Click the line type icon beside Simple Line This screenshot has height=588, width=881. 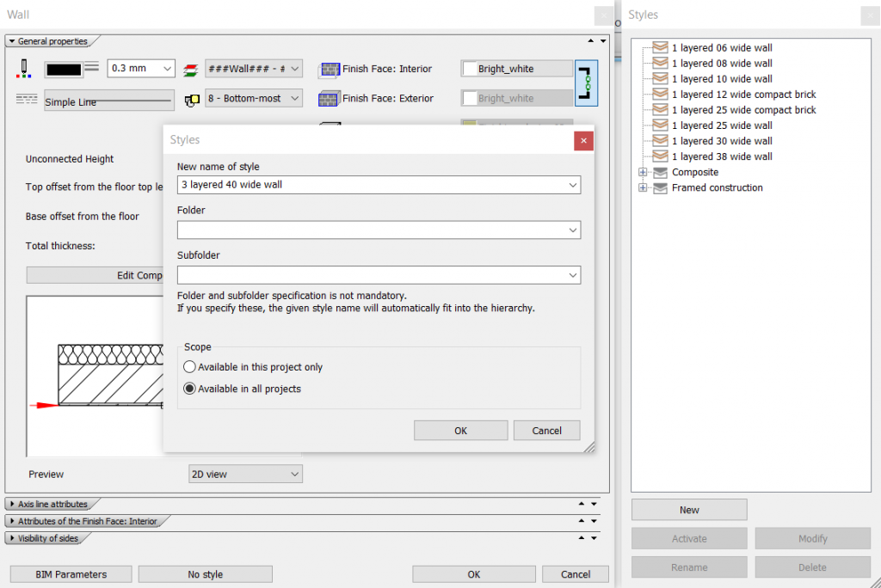(x=27, y=100)
